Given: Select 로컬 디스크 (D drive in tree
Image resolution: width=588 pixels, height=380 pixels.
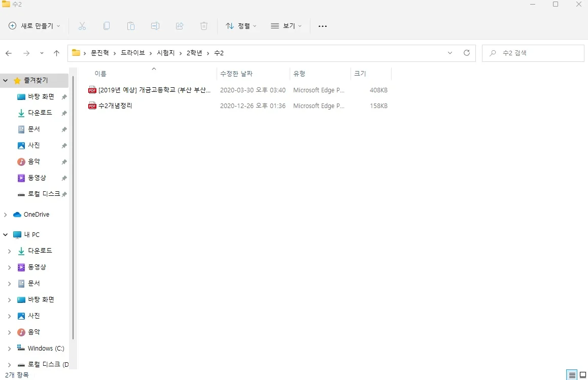Looking at the screenshot, I should (x=48, y=365).
